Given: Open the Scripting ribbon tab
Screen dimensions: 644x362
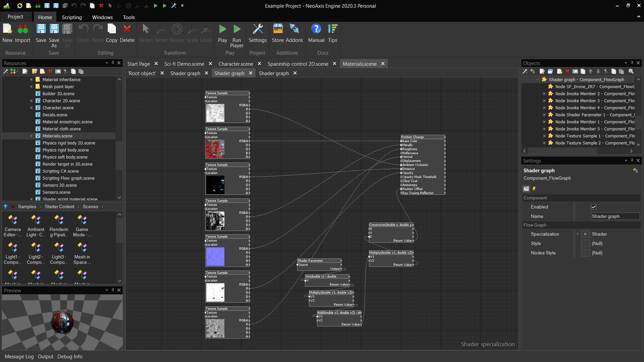Looking at the screenshot, I should (x=71, y=17).
